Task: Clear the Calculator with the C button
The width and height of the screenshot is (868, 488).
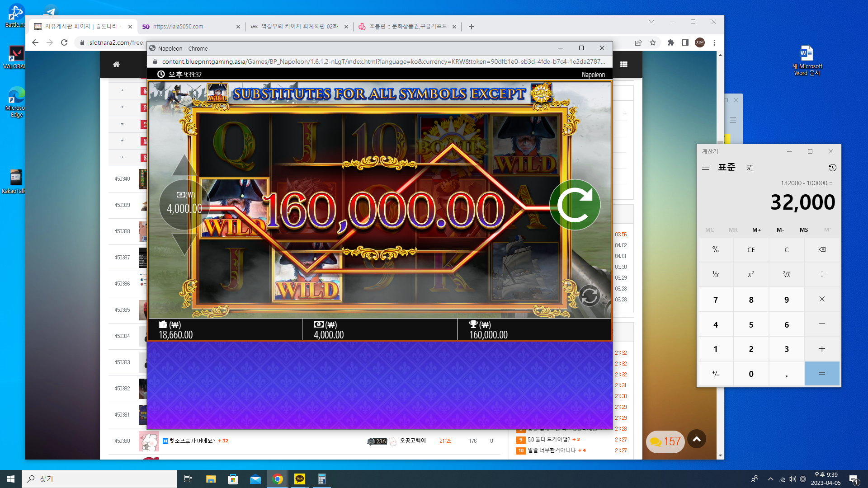Action: tap(787, 249)
